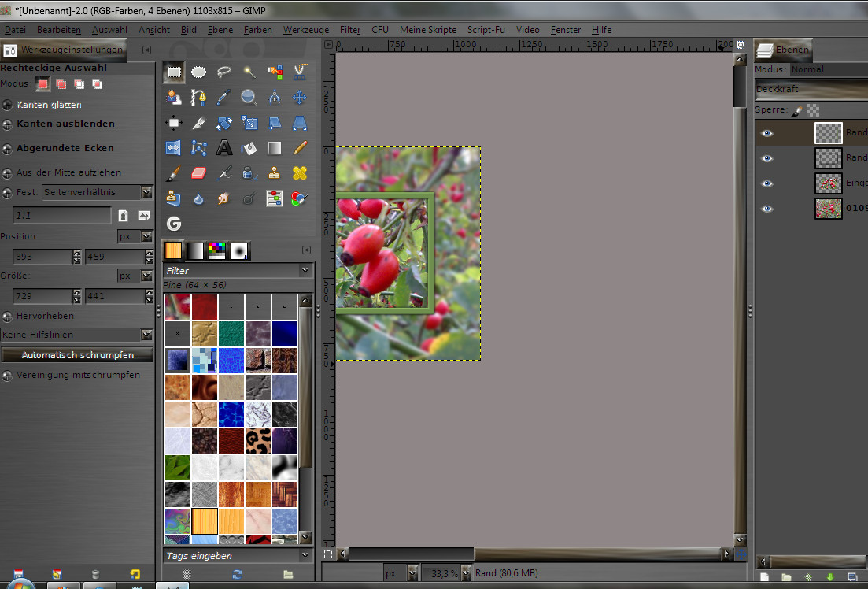Select the Paintbrush tool
The height and width of the screenshot is (589, 868).
point(174,172)
